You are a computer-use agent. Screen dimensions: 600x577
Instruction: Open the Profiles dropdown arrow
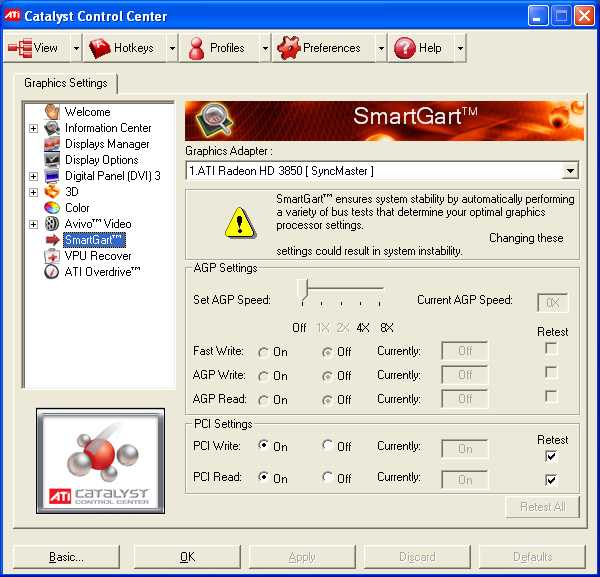point(265,48)
